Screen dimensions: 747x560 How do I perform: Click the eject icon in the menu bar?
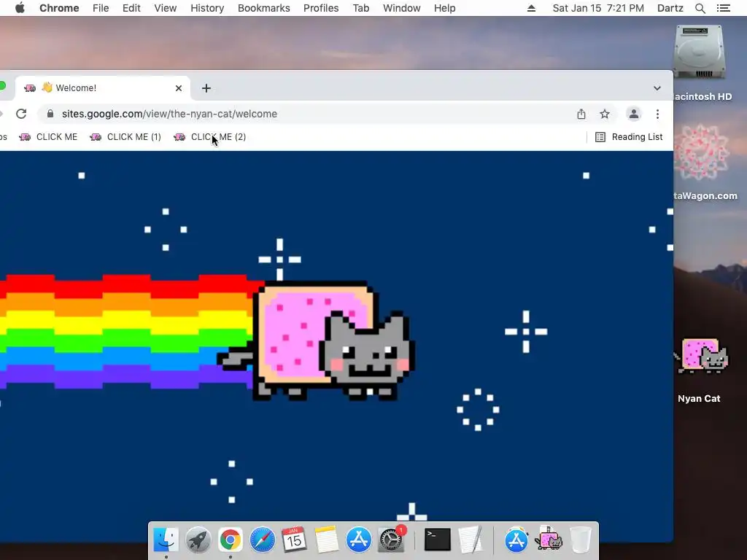(532, 8)
